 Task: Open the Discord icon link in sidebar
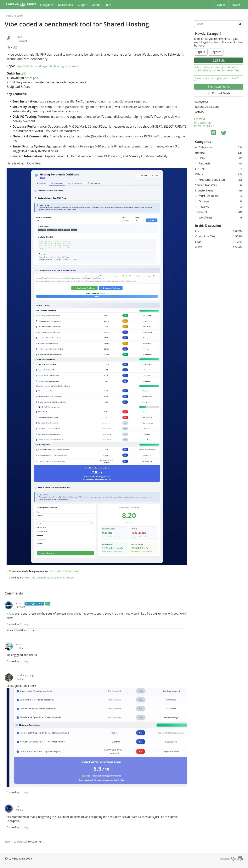pos(214,133)
